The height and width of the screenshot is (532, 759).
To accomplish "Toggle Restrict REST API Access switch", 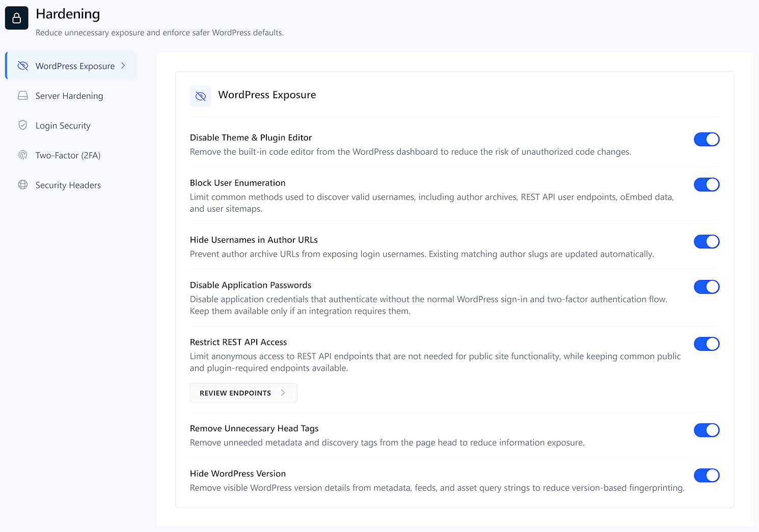I will (x=707, y=344).
